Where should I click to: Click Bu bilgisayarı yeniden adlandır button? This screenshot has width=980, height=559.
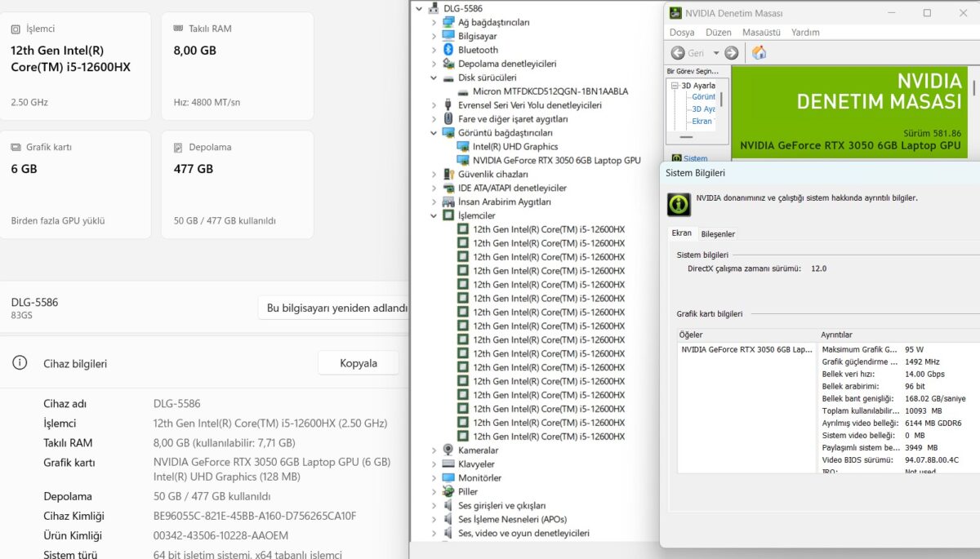point(333,308)
